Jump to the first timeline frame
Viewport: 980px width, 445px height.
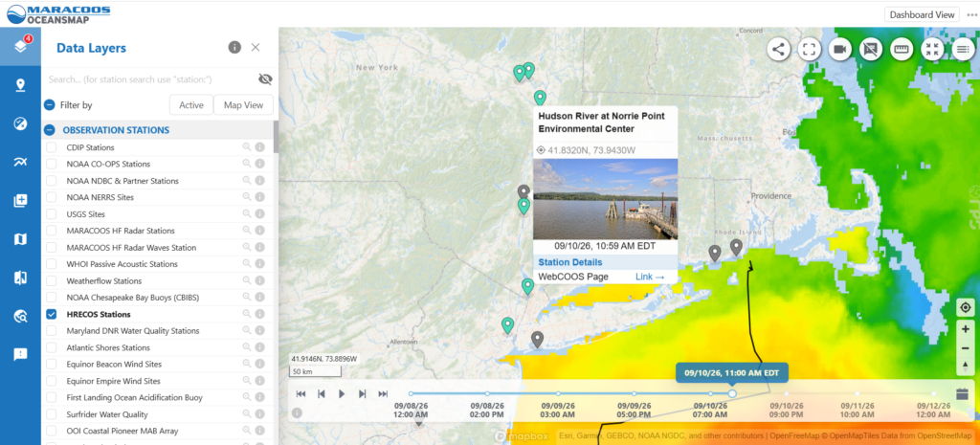(301, 393)
